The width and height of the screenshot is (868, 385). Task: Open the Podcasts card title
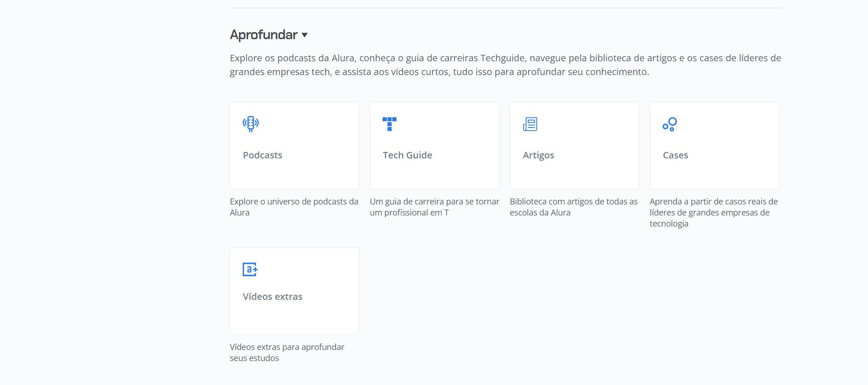click(262, 155)
